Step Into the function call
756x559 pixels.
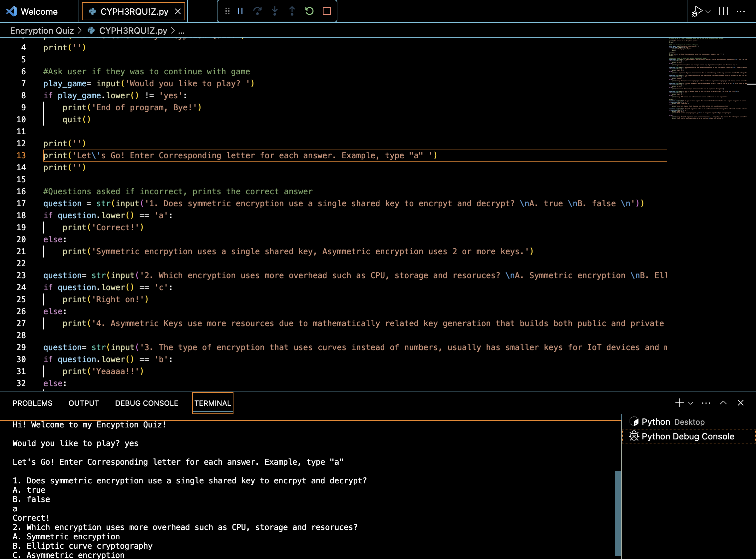(x=275, y=11)
